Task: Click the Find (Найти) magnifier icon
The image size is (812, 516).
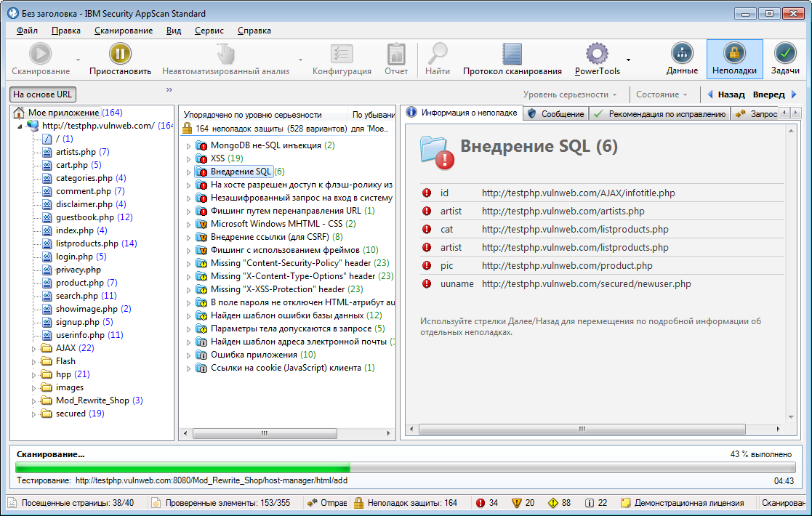Action: click(x=438, y=54)
